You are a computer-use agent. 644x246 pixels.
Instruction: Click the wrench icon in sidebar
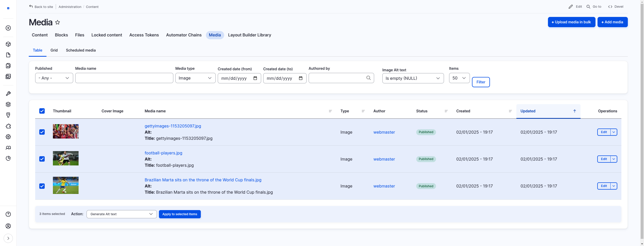pyautogui.click(x=8, y=94)
